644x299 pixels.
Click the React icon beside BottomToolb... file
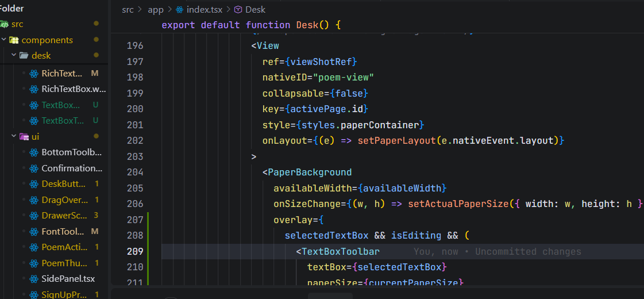point(34,152)
